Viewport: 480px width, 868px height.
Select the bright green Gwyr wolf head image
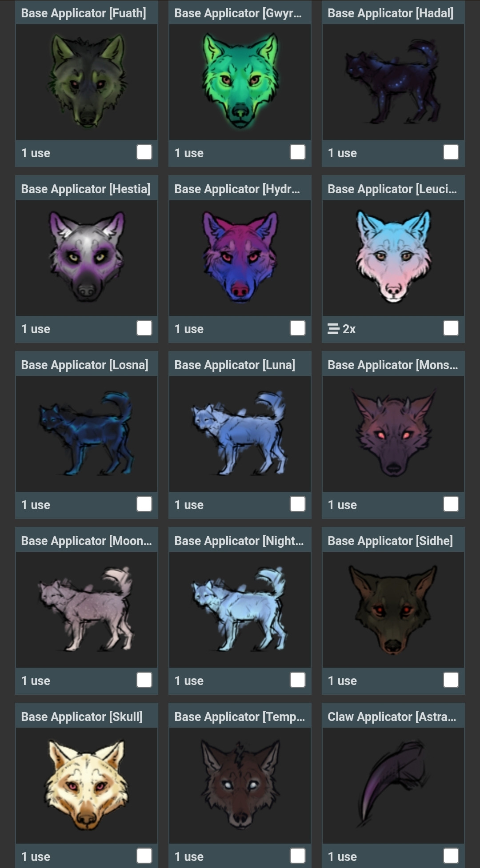240,81
